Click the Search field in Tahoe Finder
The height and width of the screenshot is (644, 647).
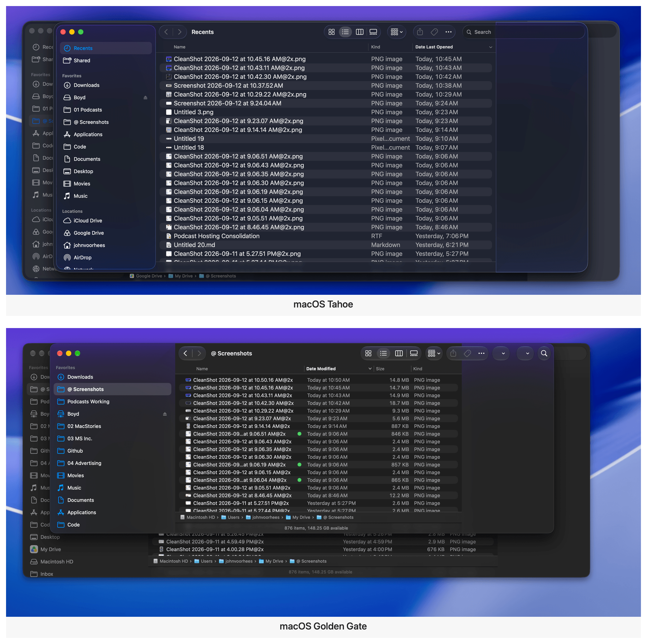pos(524,32)
